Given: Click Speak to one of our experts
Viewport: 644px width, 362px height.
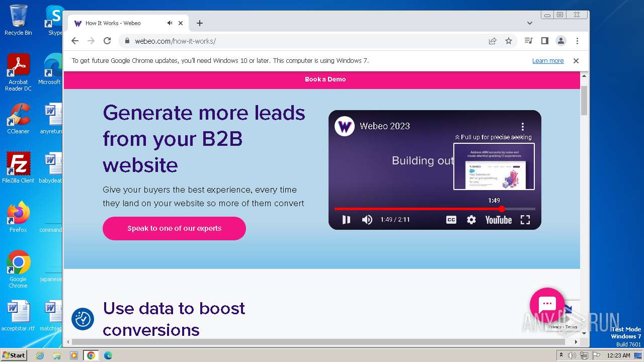Looking at the screenshot, I should 174,228.
